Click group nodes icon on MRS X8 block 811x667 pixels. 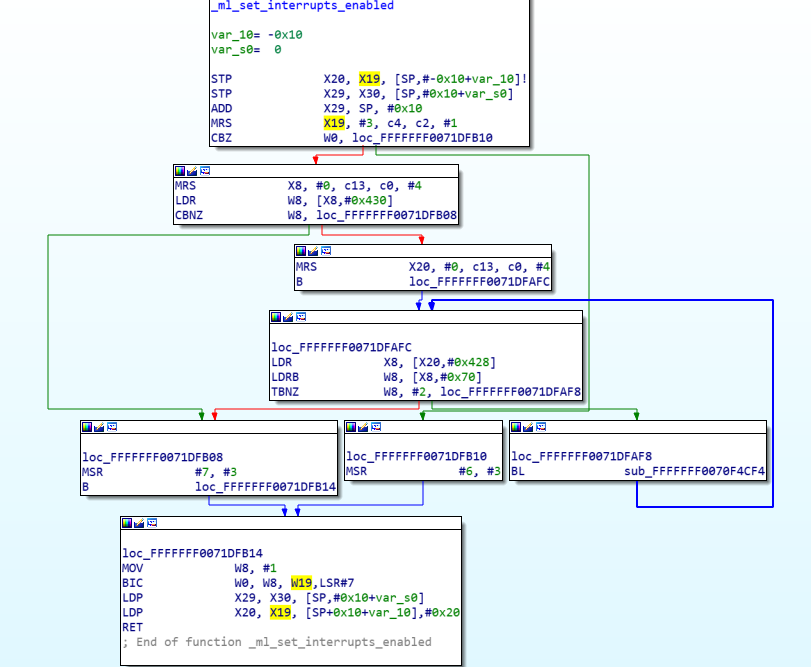tap(205, 171)
